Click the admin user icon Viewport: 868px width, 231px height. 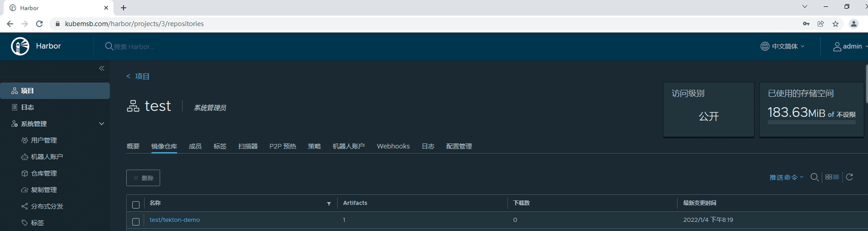point(837,46)
